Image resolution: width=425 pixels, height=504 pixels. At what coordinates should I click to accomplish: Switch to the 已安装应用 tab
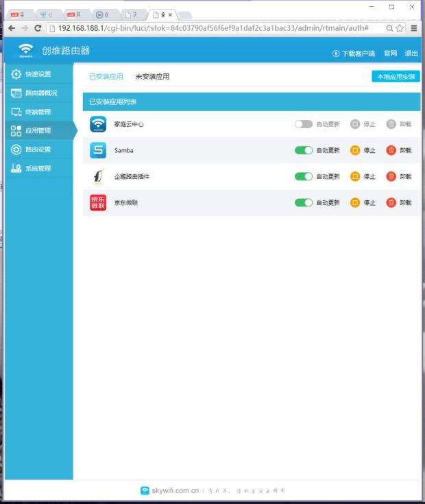click(x=106, y=77)
